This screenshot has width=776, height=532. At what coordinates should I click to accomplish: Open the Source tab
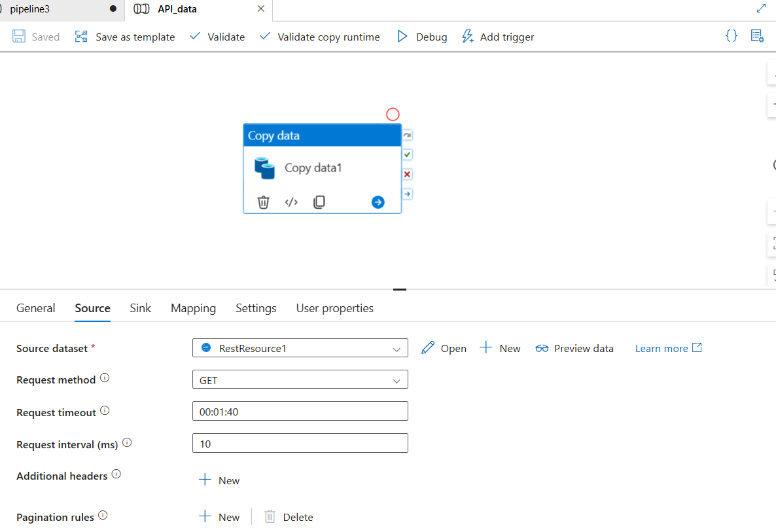(92, 308)
